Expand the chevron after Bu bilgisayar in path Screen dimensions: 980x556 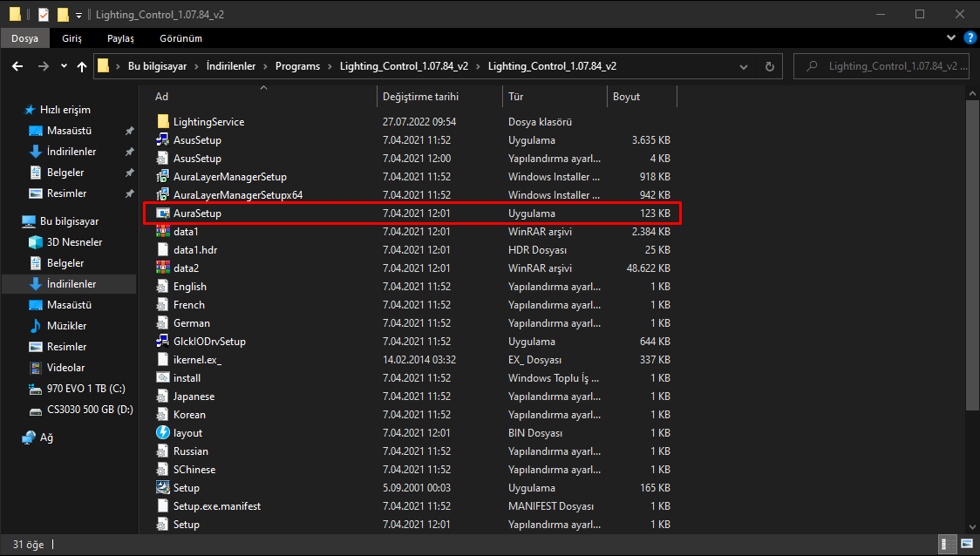pyautogui.click(x=196, y=66)
